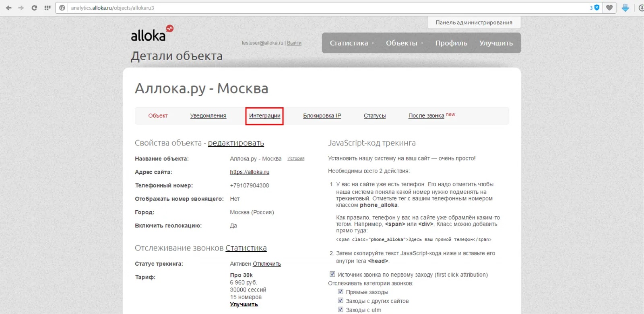Go forward with the browser forward arrow
The height and width of the screenshot is (314, 644).
click(21, 8)
